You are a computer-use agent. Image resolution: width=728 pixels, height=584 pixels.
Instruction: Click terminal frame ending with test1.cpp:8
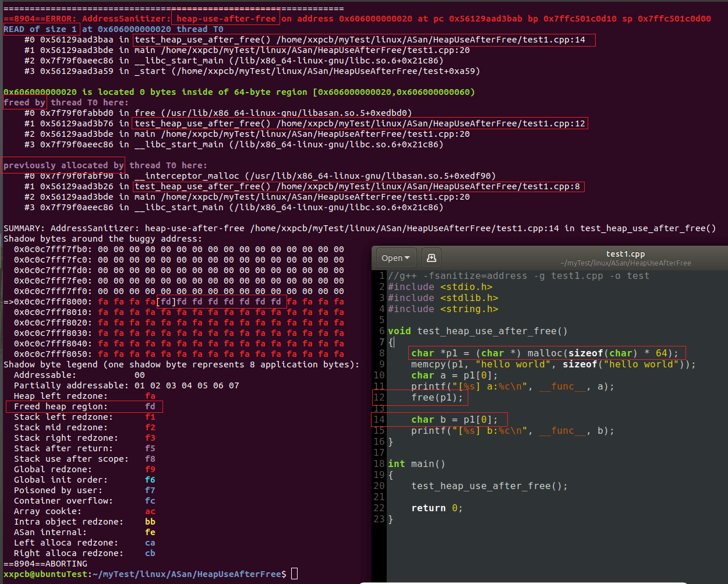[x=302, y=186]
